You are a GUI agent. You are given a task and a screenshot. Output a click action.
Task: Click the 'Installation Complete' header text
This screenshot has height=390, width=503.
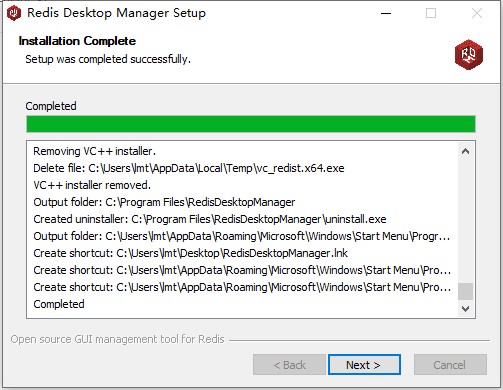coord(77,41)
